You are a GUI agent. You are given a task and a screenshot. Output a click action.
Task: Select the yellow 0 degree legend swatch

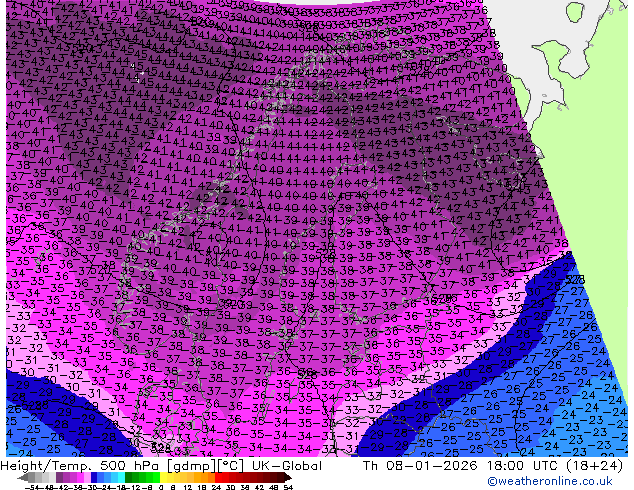pos(163,477)
